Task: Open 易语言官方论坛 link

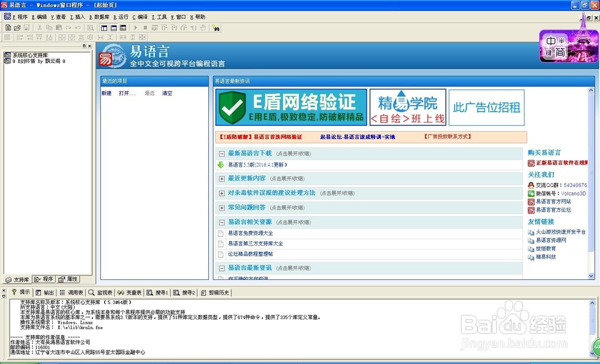Action: [x=553, y=210]
